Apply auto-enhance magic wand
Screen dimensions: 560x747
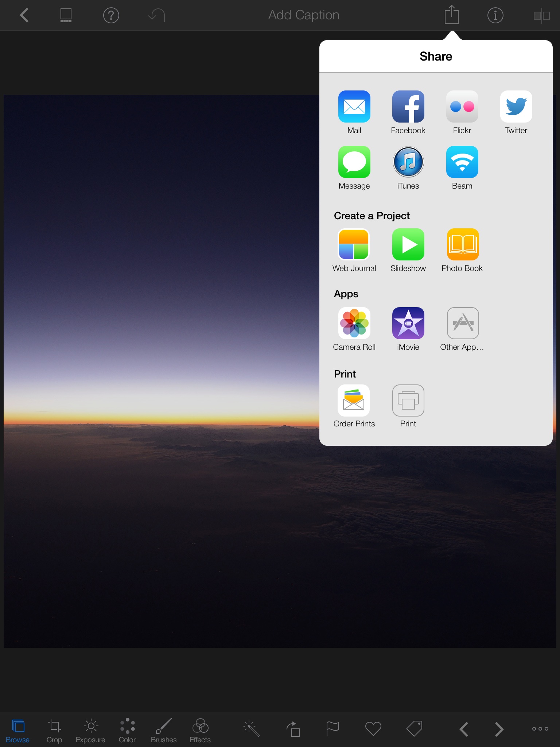pyautogui.click(x=251, y=728)
